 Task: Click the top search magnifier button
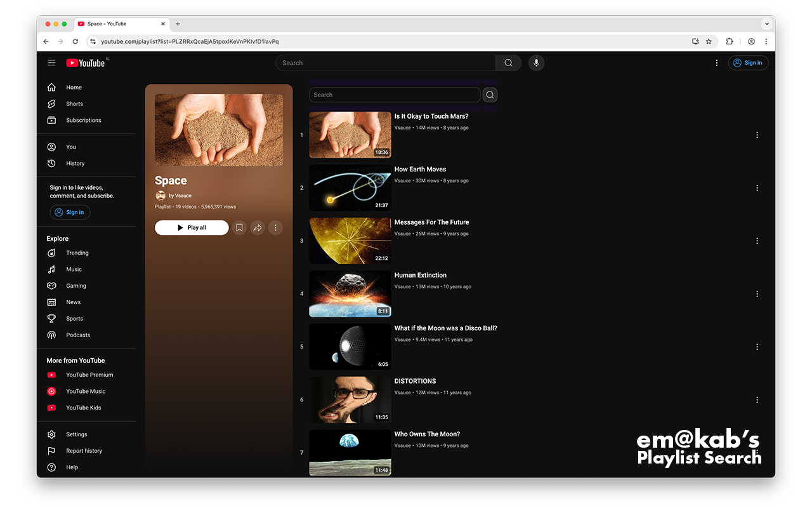tap(508, 63)
